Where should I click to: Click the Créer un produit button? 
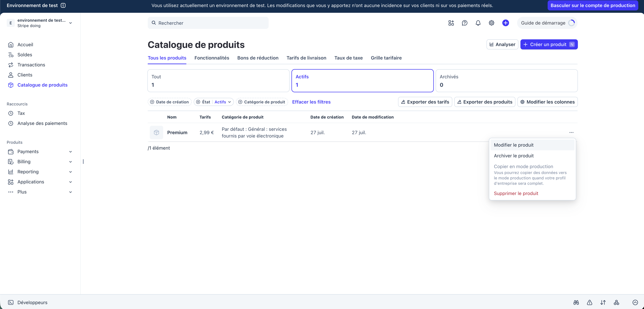[x=549, y=44]
